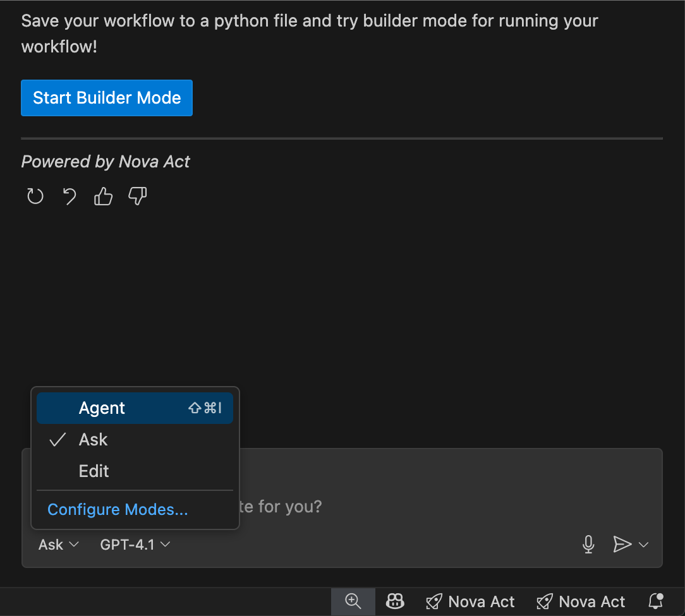
Task: Click the Nova Act item next to Copilot icon
Action: click(470, 601)
